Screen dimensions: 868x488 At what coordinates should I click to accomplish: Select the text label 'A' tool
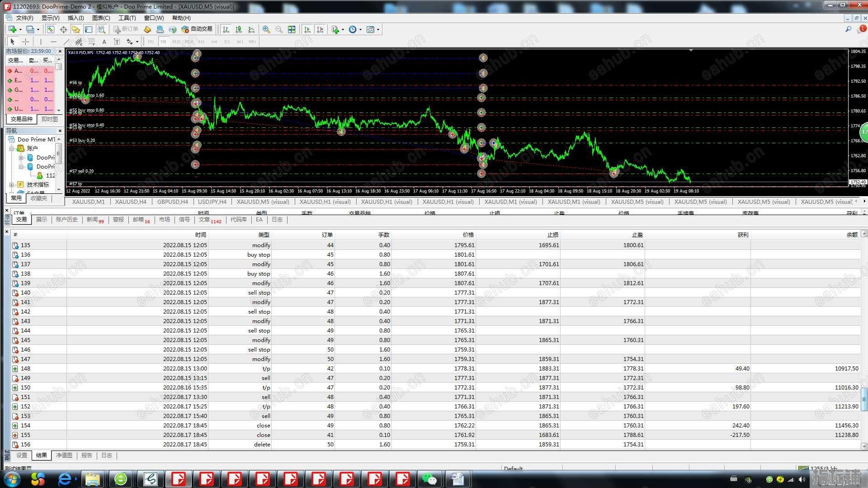coord(104,42)
